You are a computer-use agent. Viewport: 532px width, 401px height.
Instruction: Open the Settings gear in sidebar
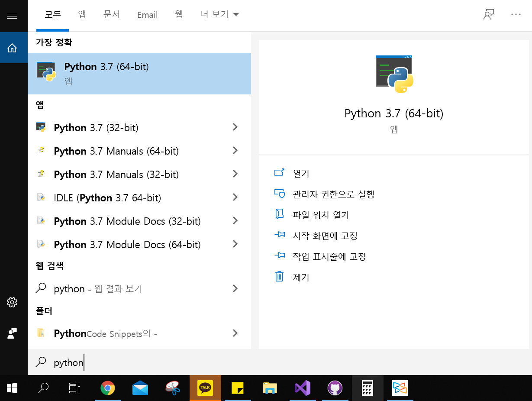12,302
